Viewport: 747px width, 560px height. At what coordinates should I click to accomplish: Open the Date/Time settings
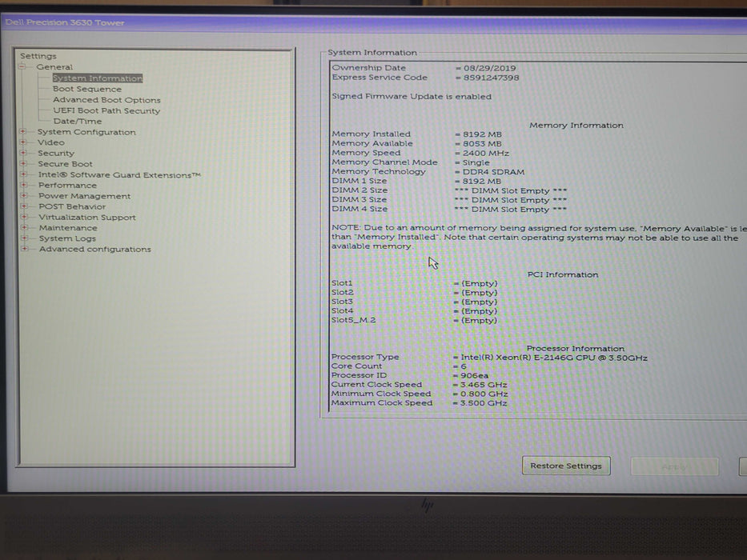point(78,122)
